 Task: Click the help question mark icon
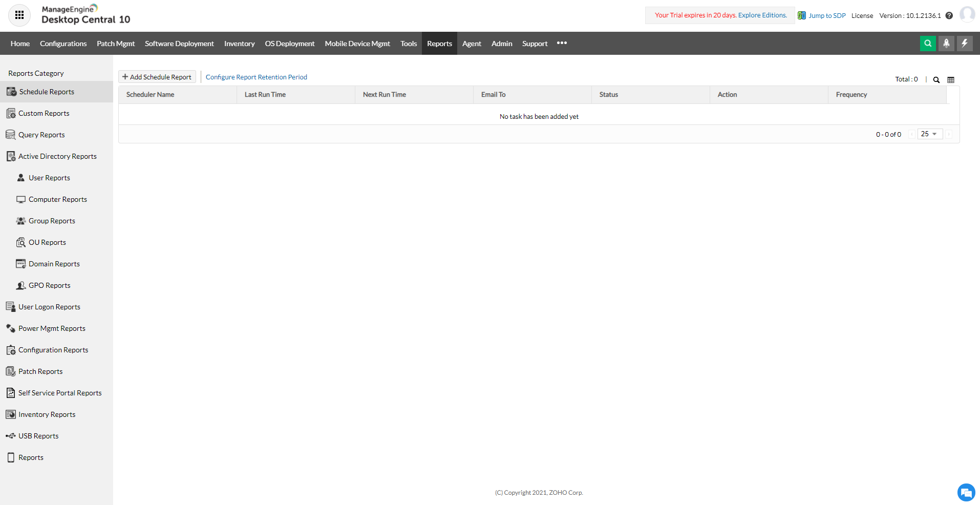click(950, 15)
